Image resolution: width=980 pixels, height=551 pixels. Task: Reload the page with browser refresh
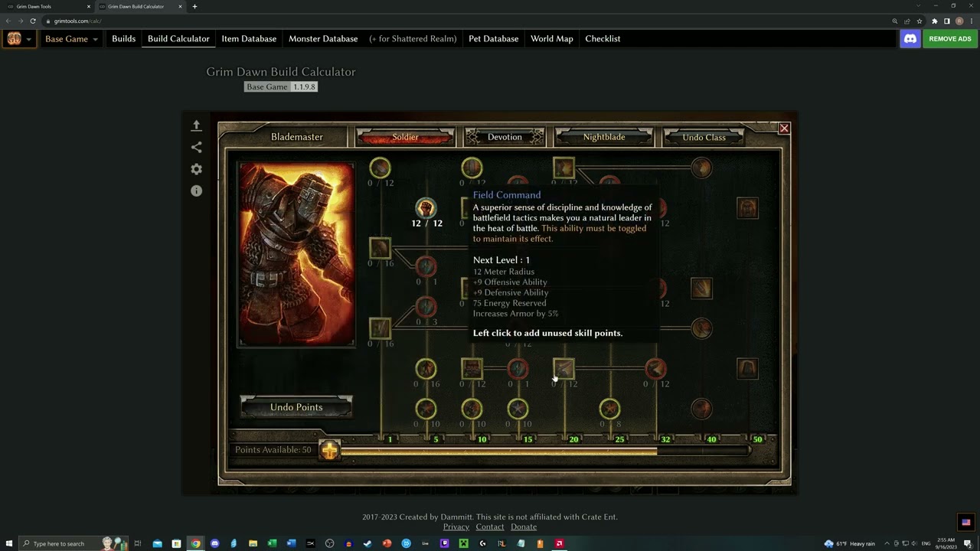33,21
